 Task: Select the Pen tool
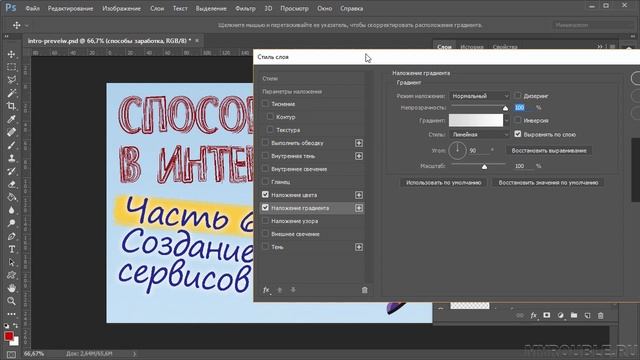11,236
